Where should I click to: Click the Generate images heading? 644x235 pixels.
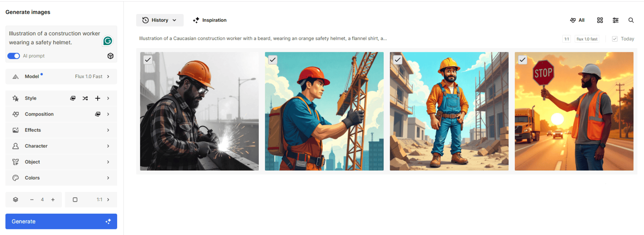click(28, 12)
